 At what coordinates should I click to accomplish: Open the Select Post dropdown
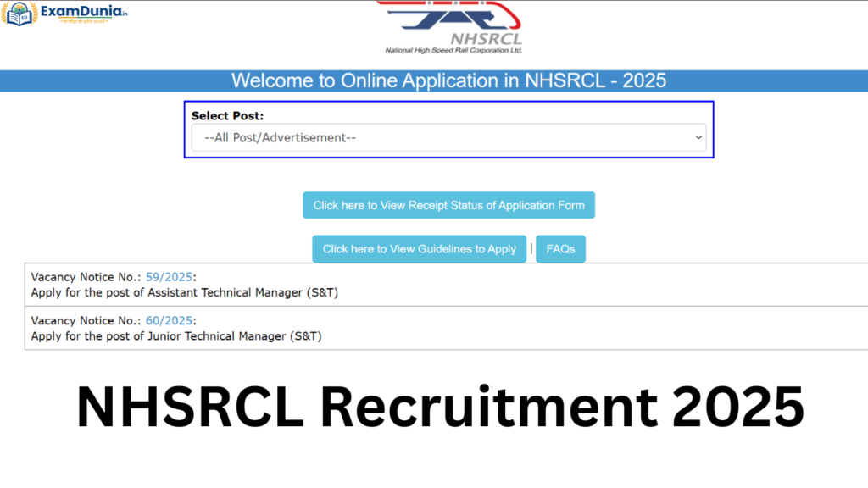click(x=449, y=138)
